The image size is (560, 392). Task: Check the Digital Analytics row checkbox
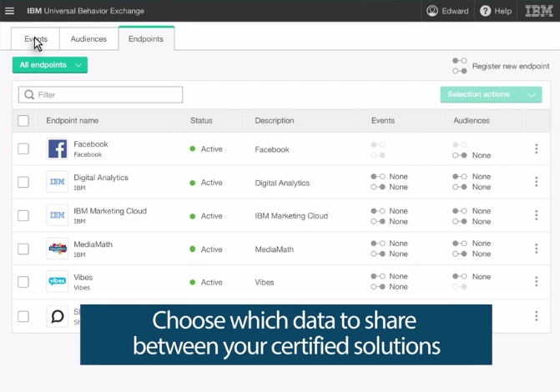tap(23, 182)
